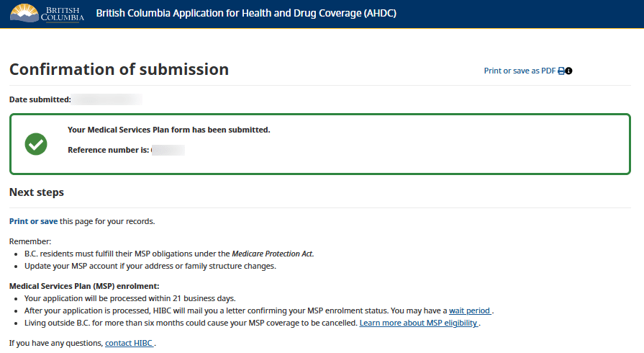Click the Medicare Protection Act bullet text
644x353 pixels.
169,254
